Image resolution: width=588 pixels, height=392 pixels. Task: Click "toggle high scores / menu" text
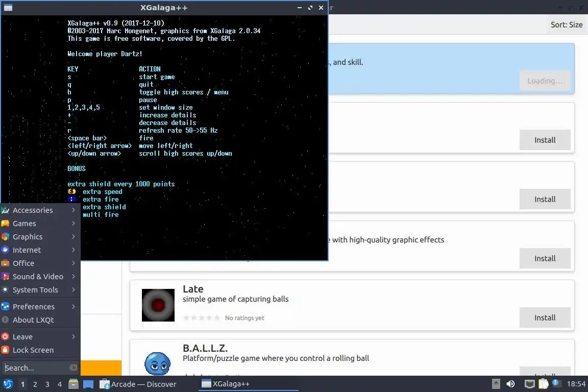click(x=184, y=92)
